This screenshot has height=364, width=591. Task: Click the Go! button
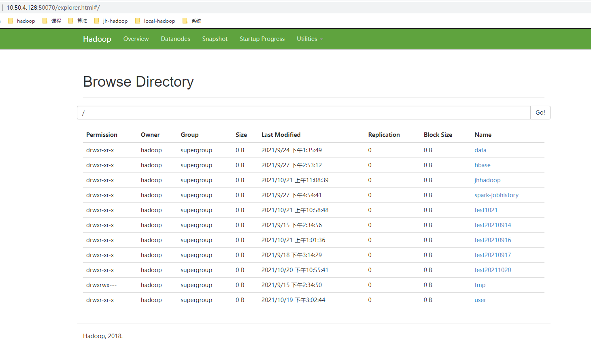point(540,113)
